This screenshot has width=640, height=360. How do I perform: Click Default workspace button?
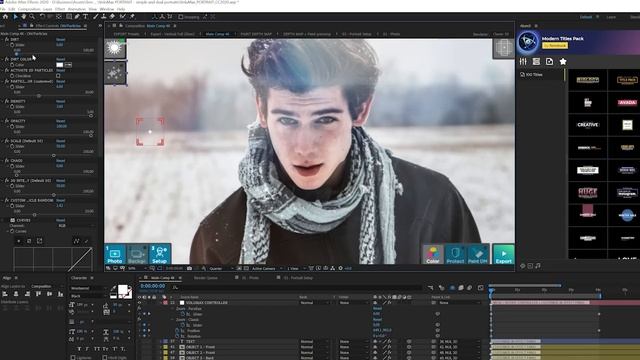586,17
